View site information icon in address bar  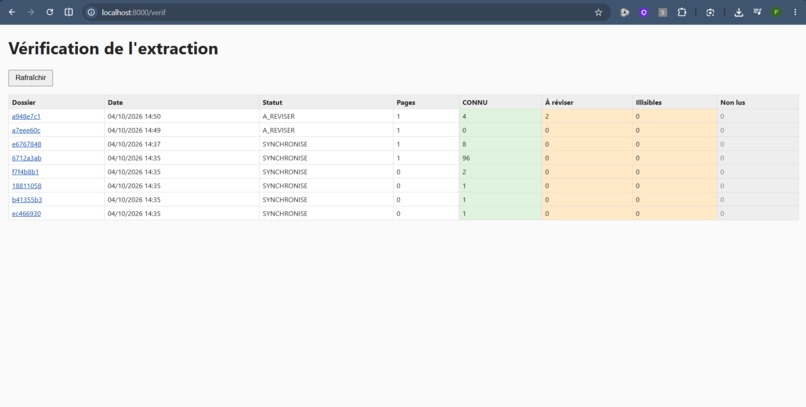(x=91, y=12)
